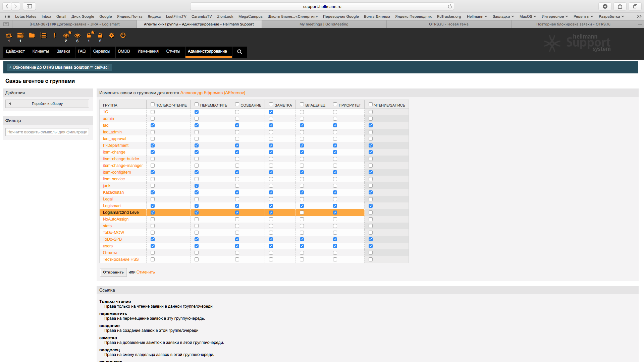Uncheck ПЕРЕМЕСТИТЬ checkbox for group 1C
Image resolution: width=644 pixels, height=362 pixels.
(x=197, y=112)
